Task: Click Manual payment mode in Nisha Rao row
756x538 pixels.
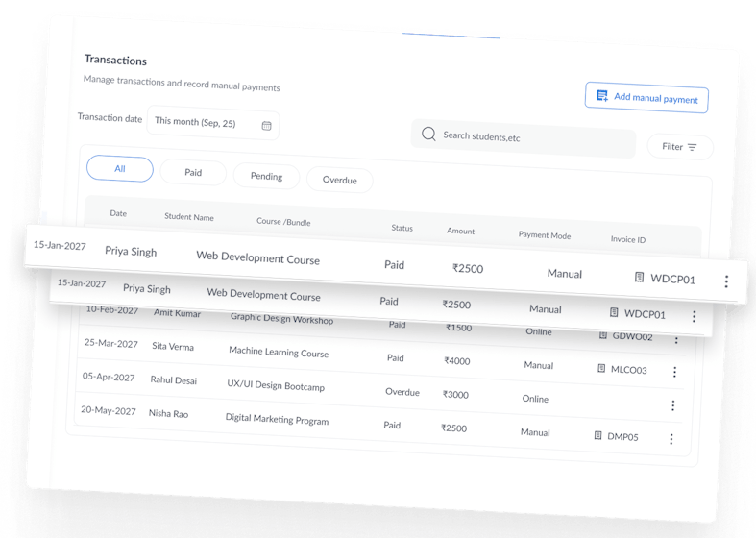Action: pyautogui.click(x=535, y=432)
